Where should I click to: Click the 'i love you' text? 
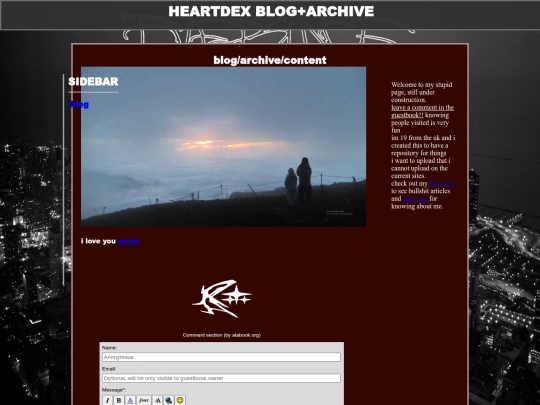click(x=98, y=241)
